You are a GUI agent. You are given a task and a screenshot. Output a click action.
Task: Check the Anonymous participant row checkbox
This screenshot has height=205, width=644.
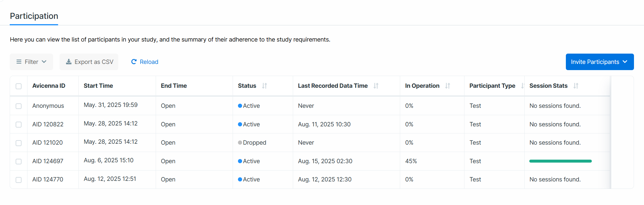tap(19, 106)
